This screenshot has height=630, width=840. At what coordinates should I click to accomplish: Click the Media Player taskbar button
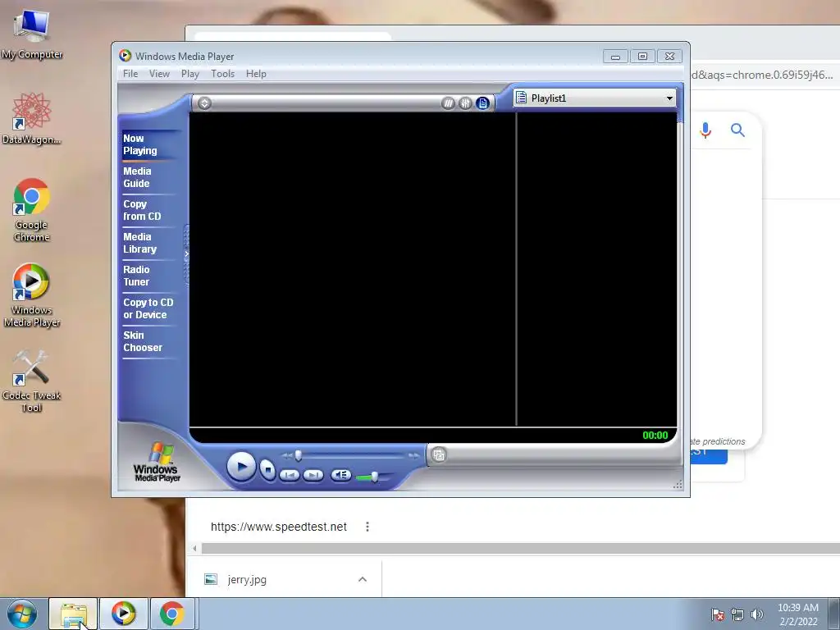123,614
